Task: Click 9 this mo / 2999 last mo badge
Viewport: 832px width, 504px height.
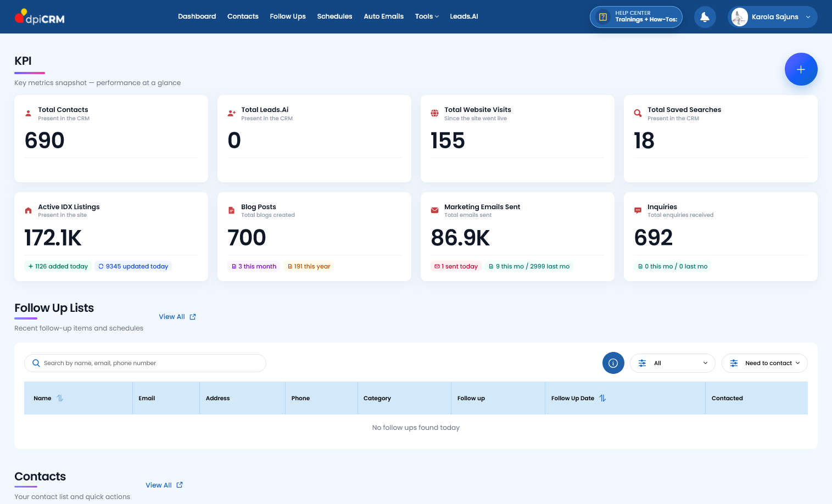Action: 529,266
